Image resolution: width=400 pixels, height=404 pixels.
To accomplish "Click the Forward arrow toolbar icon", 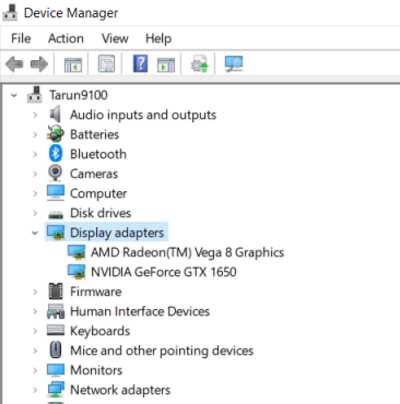I will pyautogui.click(x=39, y=64).
